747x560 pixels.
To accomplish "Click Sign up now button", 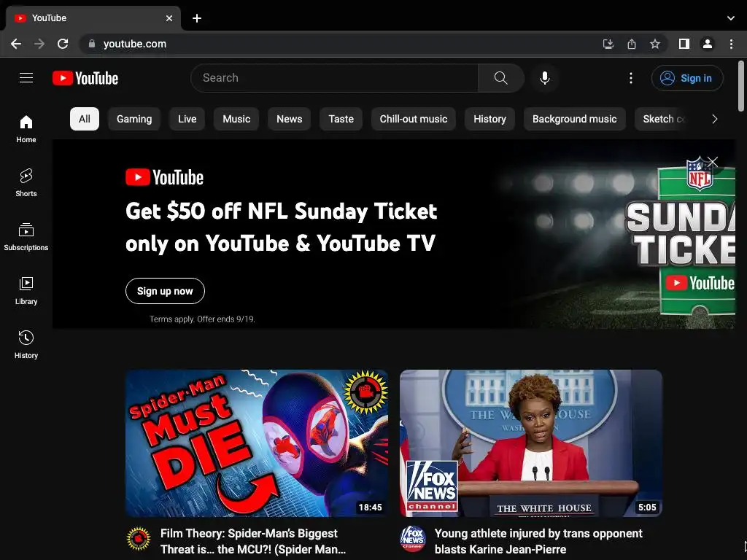I will click(165, 291).
